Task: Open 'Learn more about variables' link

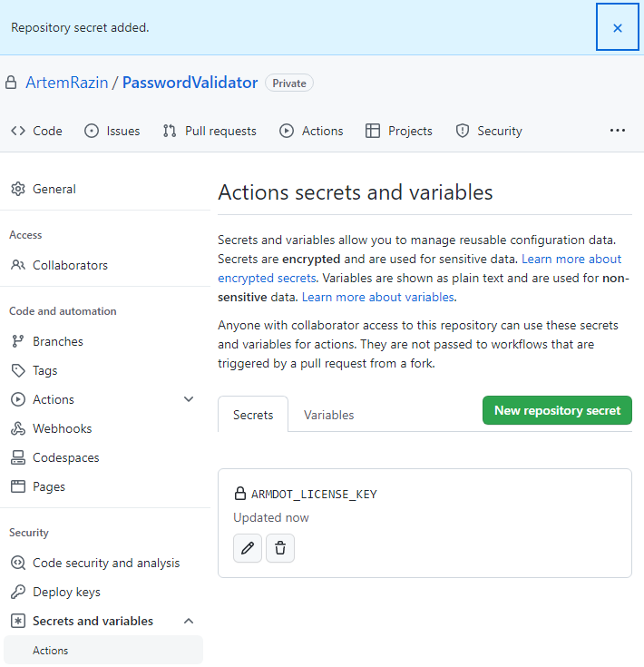Action: click(378, 297)
